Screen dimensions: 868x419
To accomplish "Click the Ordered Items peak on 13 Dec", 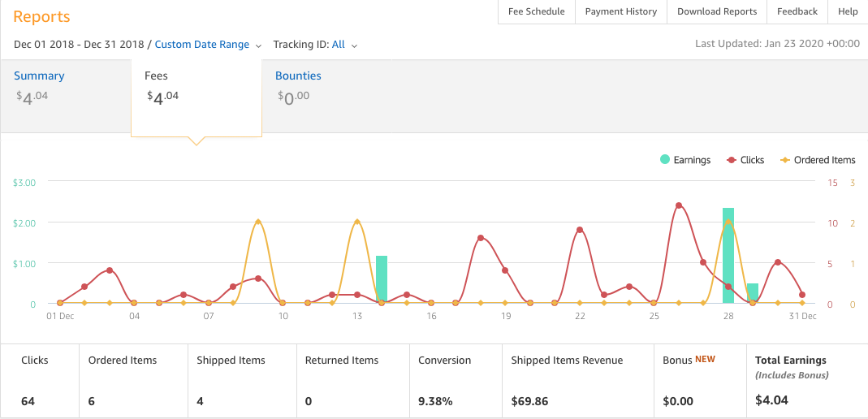I will pos(357,221).
